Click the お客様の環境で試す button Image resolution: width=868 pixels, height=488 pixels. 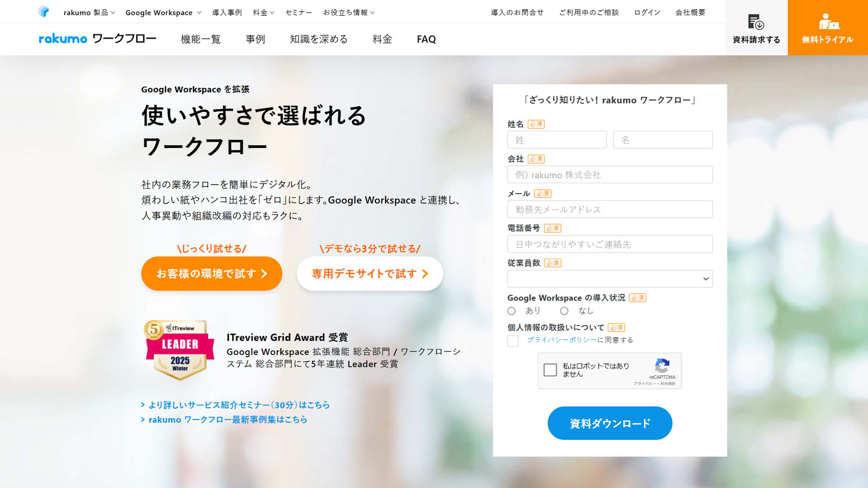(x=212, y=274)
